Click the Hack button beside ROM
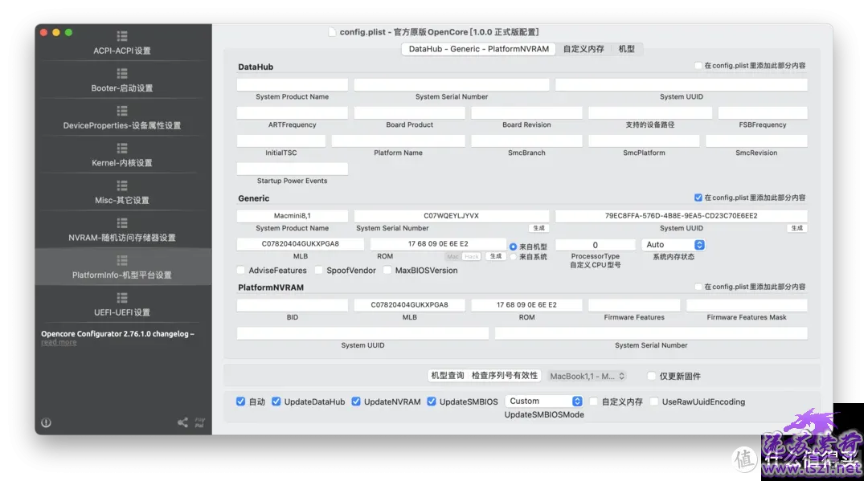This screenshot has height=481, width=868. (x=472, y=256)
